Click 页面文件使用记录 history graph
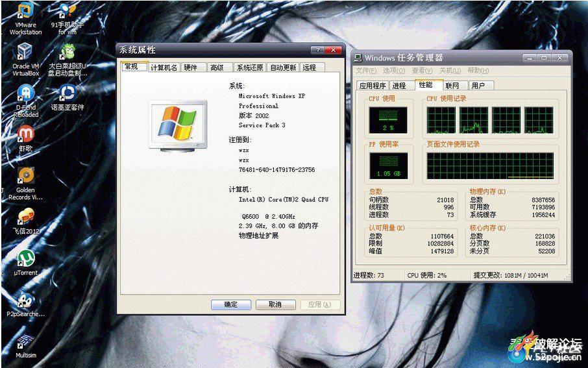Viewport: 588px width, 368px height. tap(490, 166)
